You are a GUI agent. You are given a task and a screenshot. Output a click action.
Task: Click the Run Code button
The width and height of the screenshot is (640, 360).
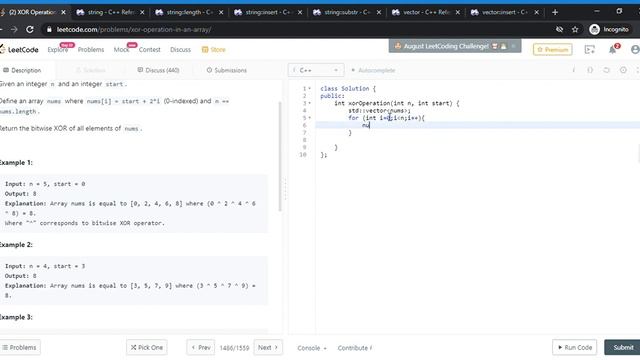pos(575,347)
